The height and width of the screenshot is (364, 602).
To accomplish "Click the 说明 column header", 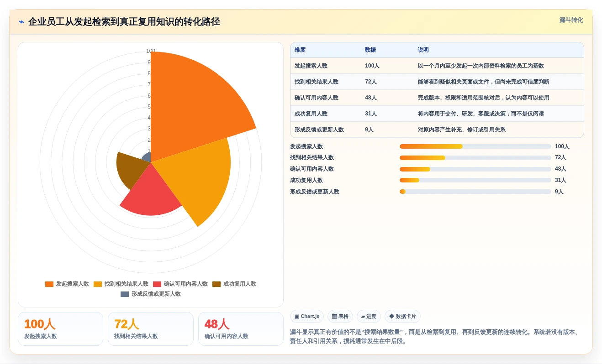I will 423,50.
